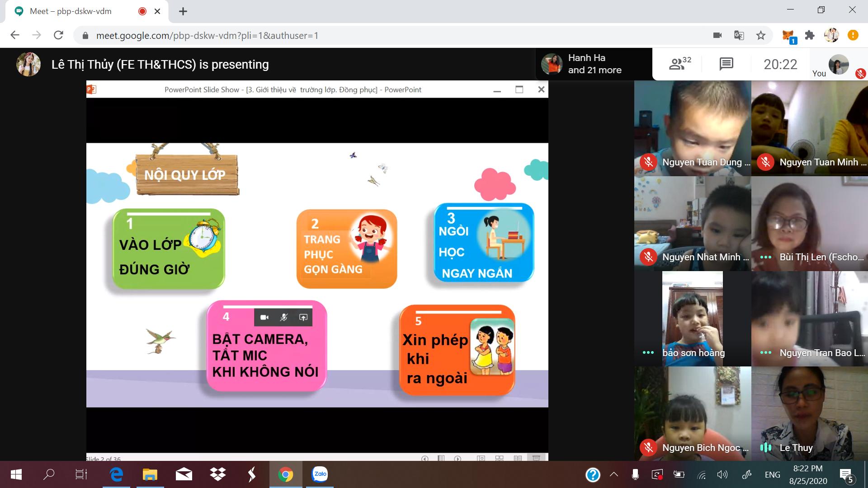Click the presenter name Lê Thị Thủy banner

[160, 65]
